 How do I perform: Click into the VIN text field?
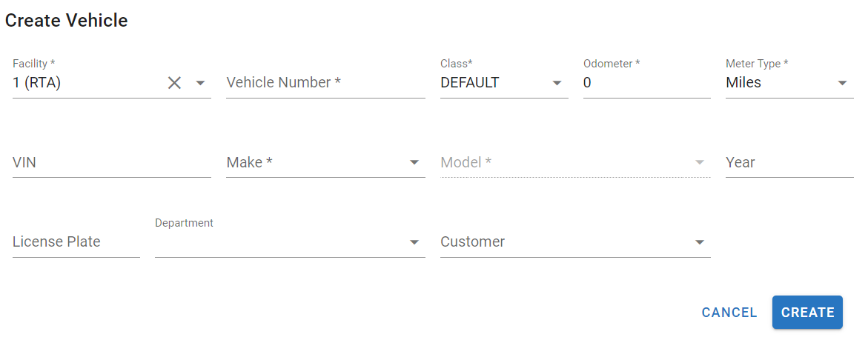click(111, 162)
